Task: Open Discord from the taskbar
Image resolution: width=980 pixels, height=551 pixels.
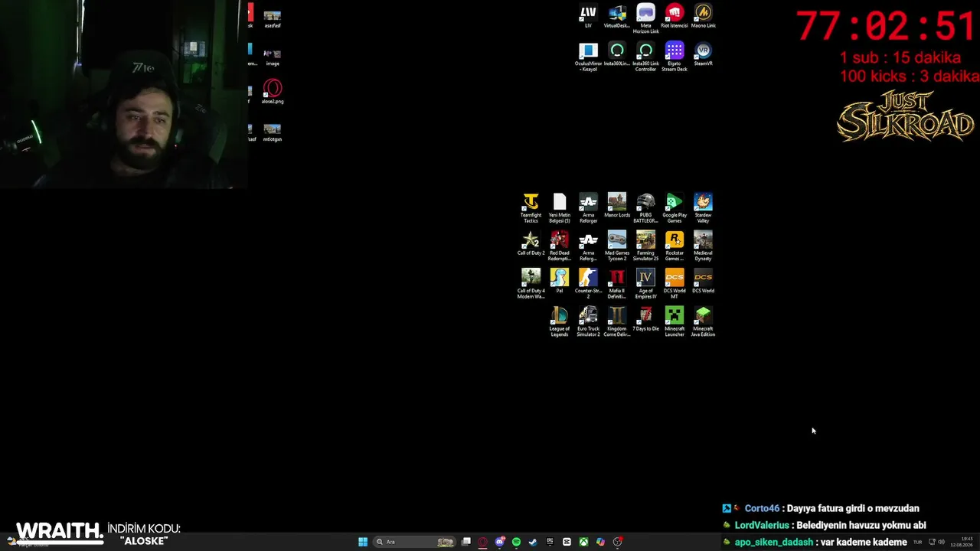Action: pyautogui.click(x=499, y=542)
